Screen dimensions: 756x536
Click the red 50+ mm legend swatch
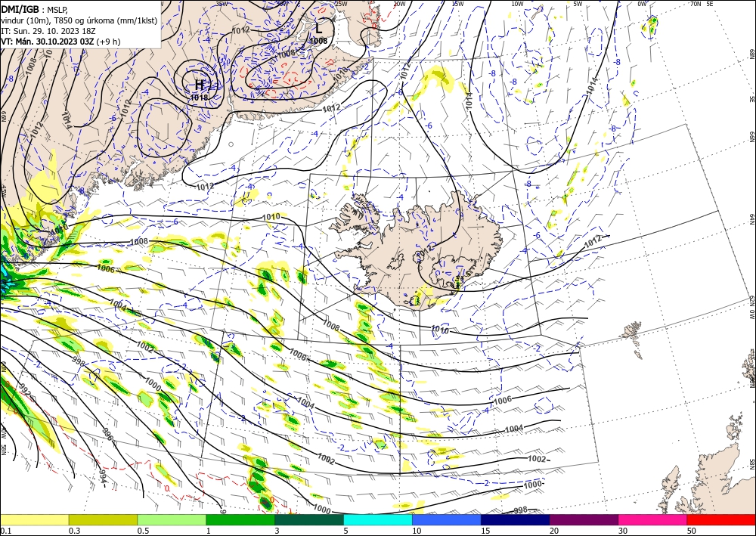[721, 519]
